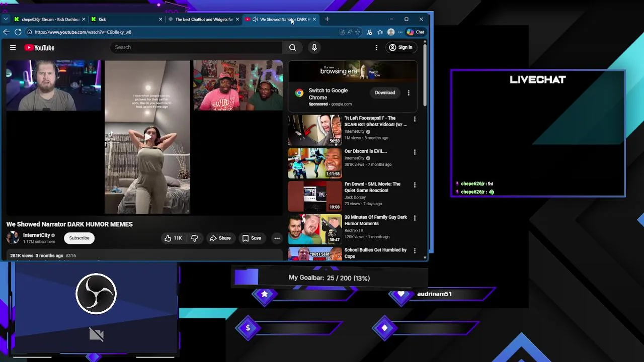Focus the YouTube Search field
The width and height of the screenshot is (644, 362).
(196, 47)
